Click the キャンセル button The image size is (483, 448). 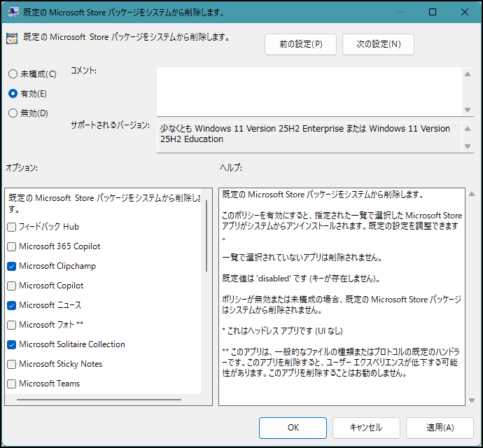(x=366, y=428)
